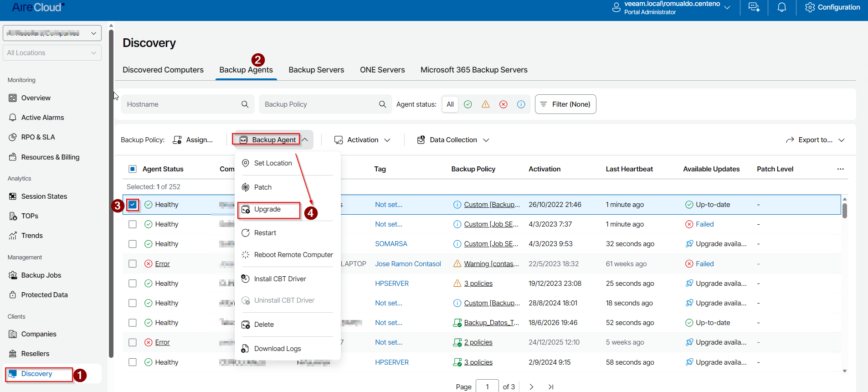Expand the user account menu chevron

click(727, 7)
